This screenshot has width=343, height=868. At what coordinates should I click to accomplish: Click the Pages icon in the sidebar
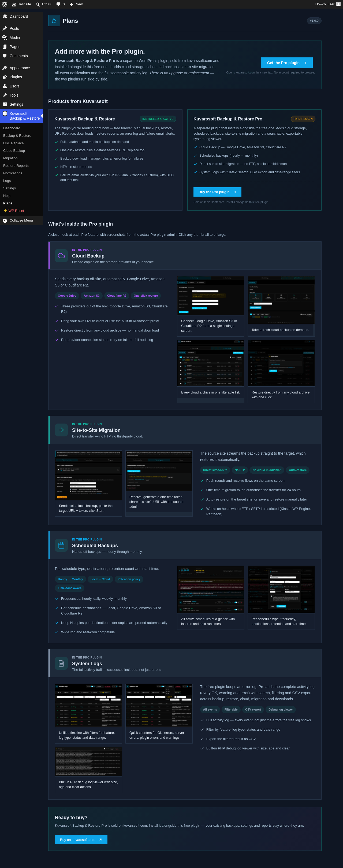click(5, 47)
